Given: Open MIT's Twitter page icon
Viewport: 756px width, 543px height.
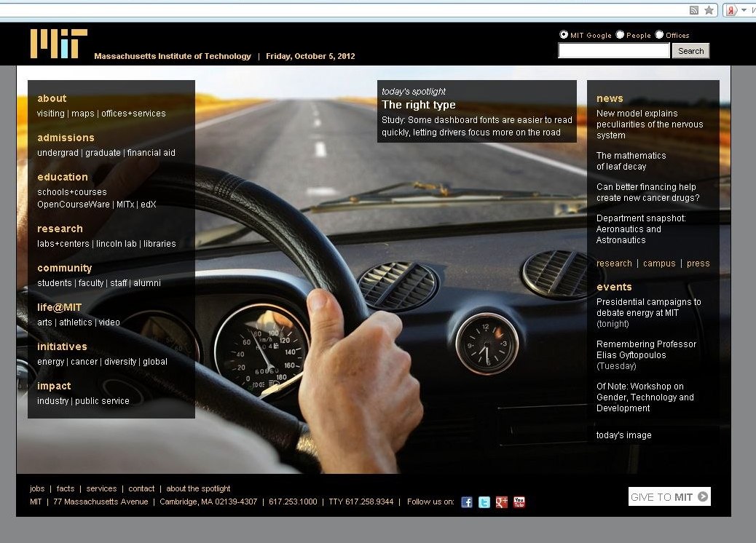Looking at the screenshot, I should pyautogui.click(x=484, y=502).
